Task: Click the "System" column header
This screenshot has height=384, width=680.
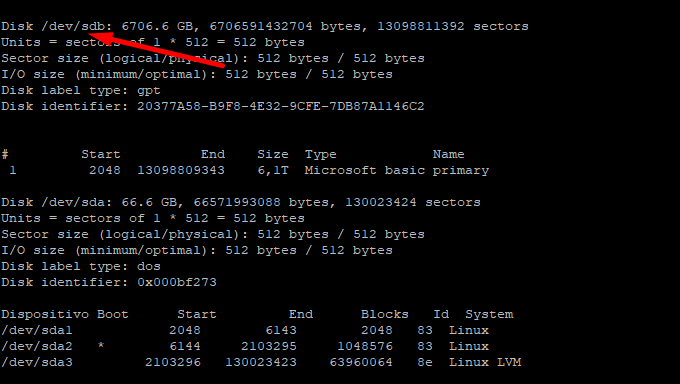Action: click(x=489, y=315)
